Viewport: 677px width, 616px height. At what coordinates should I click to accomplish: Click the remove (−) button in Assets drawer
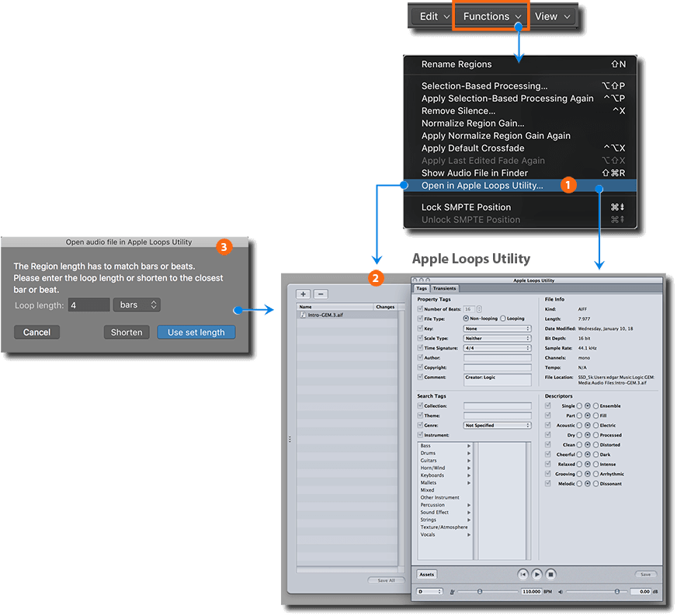(321, 294)
